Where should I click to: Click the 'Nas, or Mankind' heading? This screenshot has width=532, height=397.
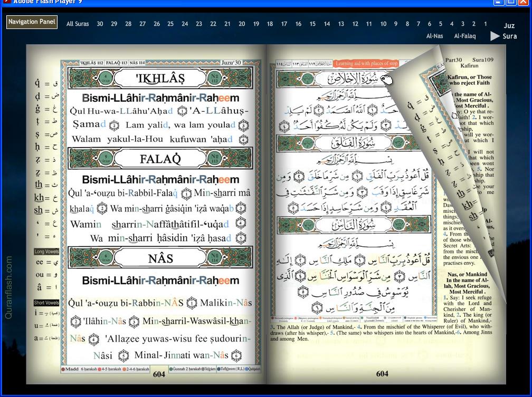(467, 274)
